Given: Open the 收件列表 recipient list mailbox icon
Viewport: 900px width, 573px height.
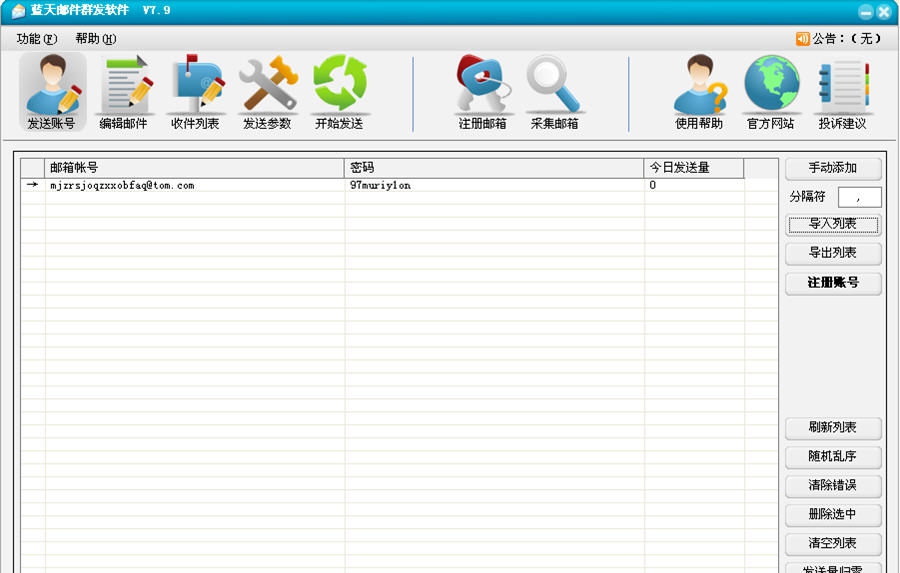Looking at the screenshot, I should pyautogui.click(x=195, y=92).
